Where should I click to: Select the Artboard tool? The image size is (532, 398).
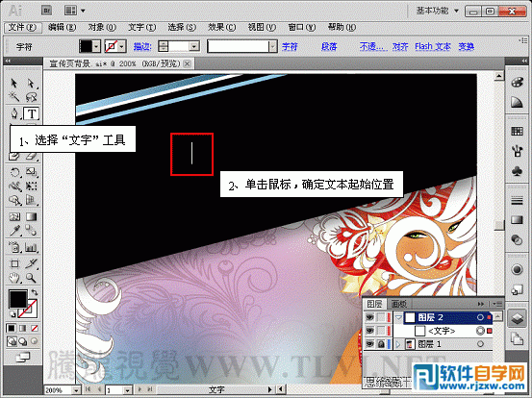pos(14,263)
